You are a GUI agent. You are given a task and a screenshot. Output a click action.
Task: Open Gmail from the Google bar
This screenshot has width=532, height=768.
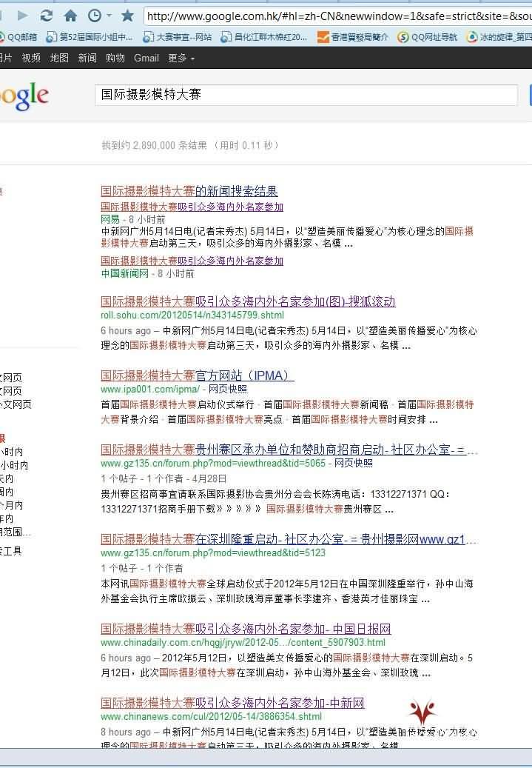(x=147, y=59)
